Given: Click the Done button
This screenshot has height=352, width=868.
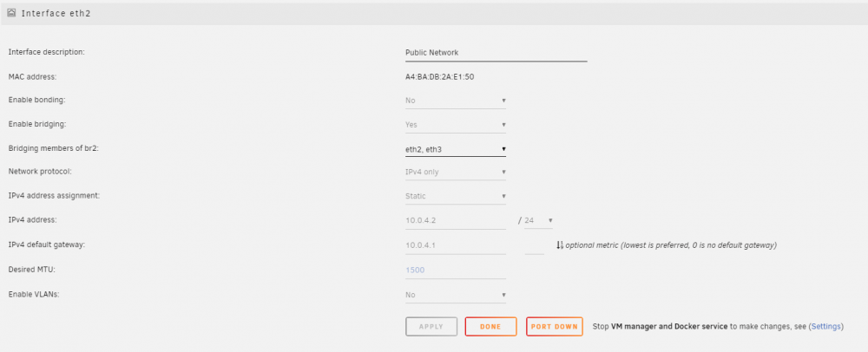Looking at the screenshot, I should (x=490, y=327).
